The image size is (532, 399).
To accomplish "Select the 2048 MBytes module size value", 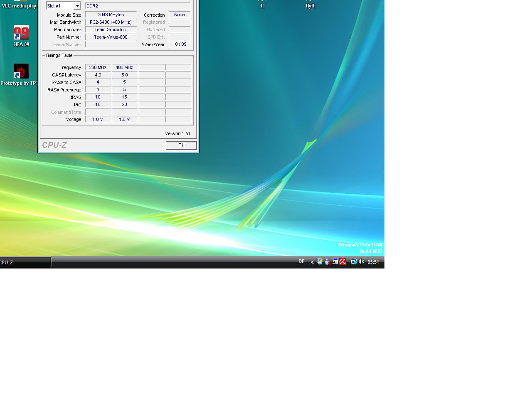I will [x=111, y=15].
